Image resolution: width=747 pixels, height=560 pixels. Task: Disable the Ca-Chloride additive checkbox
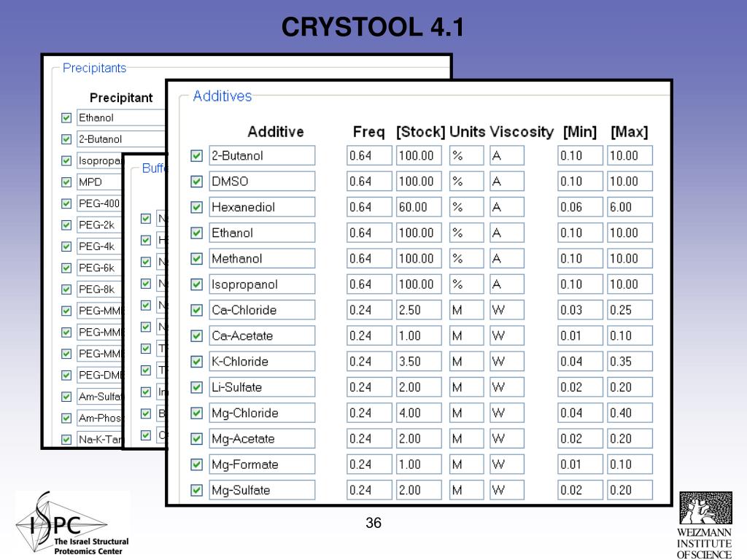[196, 310]
